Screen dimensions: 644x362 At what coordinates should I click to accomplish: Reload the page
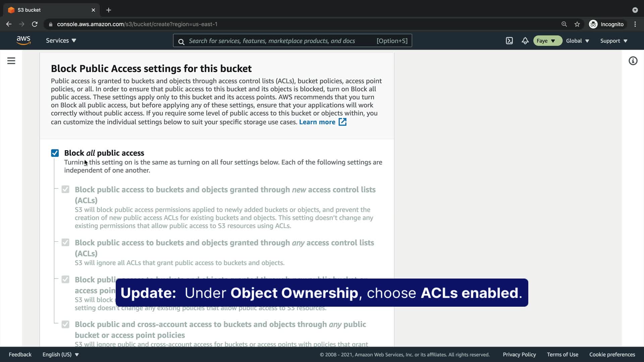pyautogui.click(x=35, y=24)
